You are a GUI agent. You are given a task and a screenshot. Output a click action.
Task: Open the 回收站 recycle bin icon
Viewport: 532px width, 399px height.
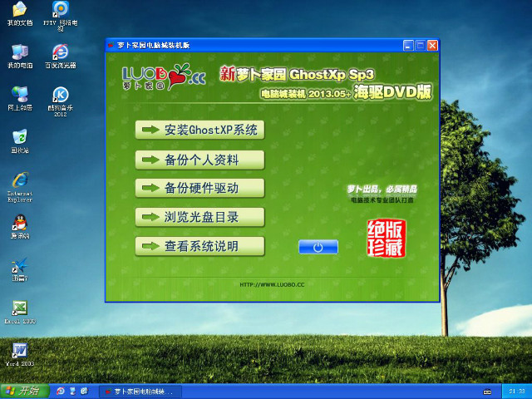click(x=20, y=140)
